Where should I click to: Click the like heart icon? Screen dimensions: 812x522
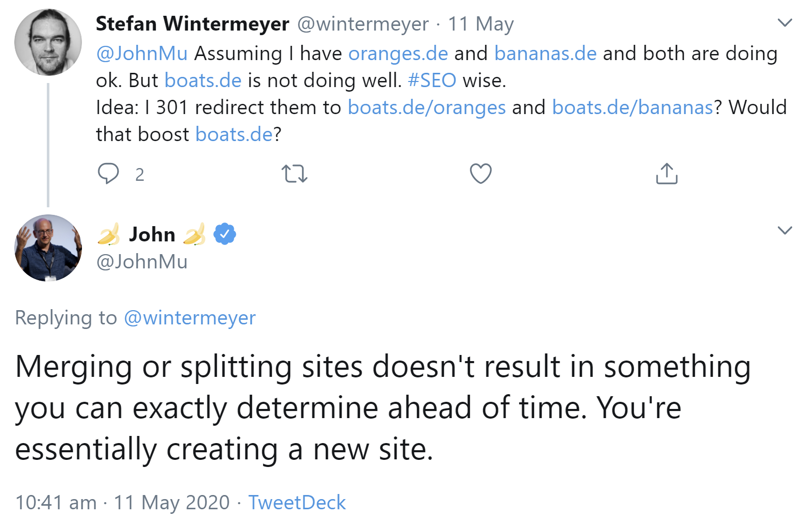(x=480, y=174)
